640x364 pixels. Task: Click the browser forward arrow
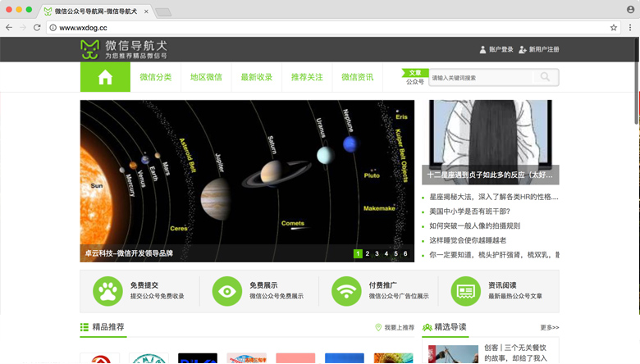[x=23, y=28]
